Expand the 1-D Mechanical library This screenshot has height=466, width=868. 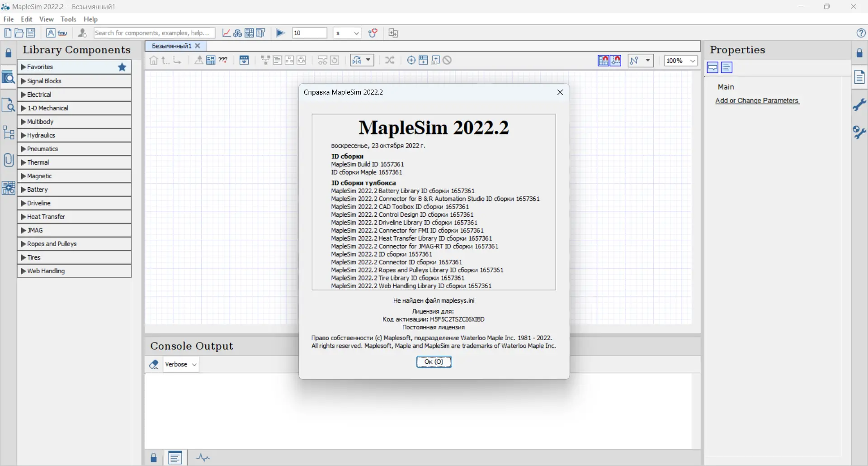coord(74,108)
